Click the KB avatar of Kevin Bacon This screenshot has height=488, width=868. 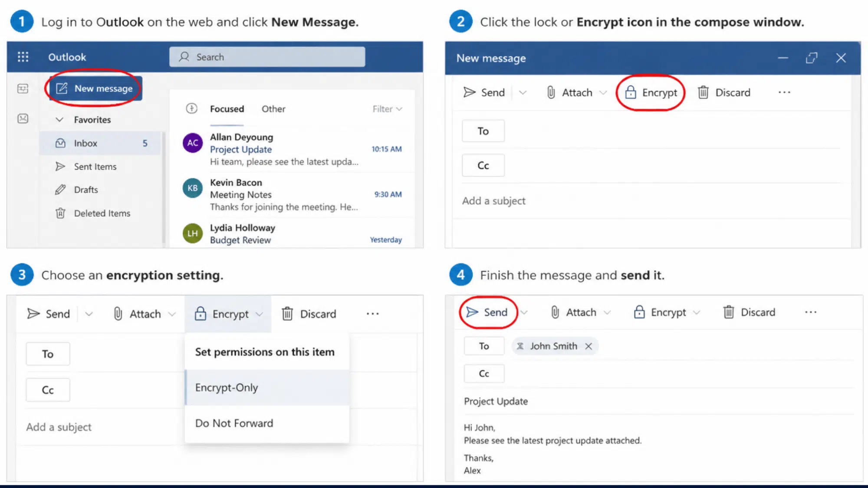pos(193,188)
